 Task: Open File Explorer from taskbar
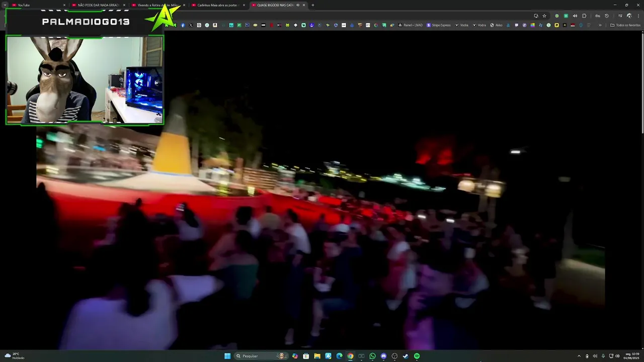tap(317, 356)
